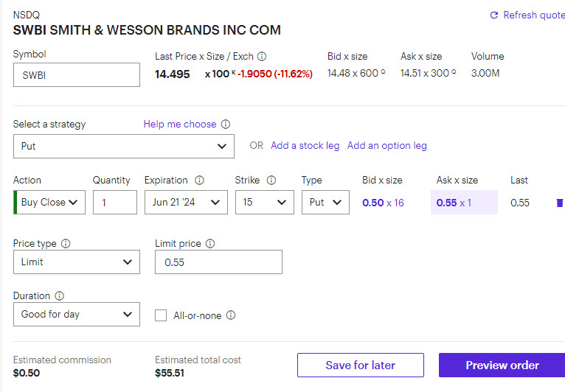
Task: Open the Buy Close action dropdown
Action: pyautogui.click(x=50, y=203)
